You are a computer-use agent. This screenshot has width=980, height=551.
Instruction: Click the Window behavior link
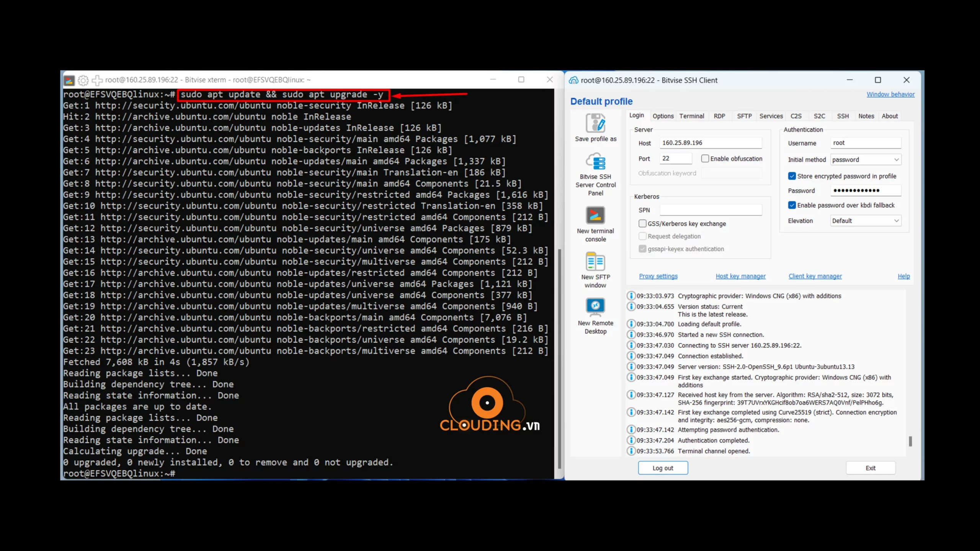(x=890, y=94)
